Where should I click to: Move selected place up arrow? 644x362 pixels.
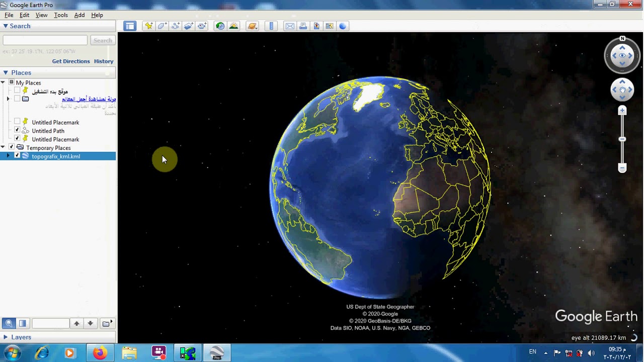pos(76,323)
